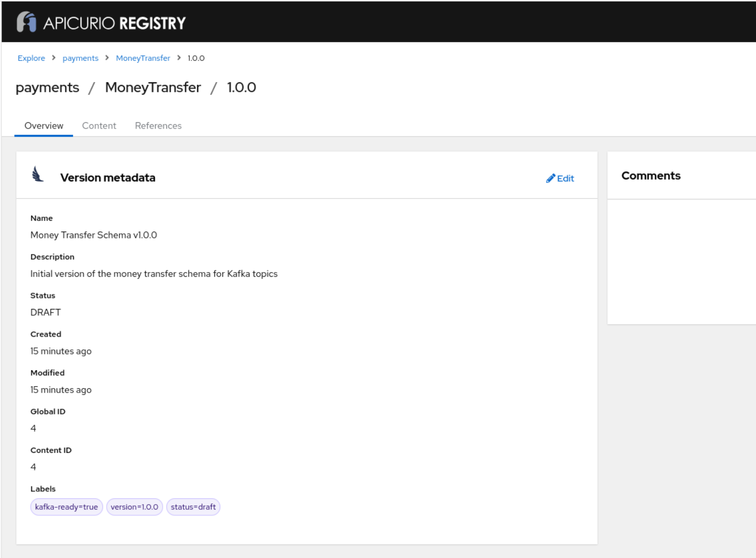Viewport: 756px width, 558px height.
Task: Click the 'Content ID' field label
Action: (51, 450)
